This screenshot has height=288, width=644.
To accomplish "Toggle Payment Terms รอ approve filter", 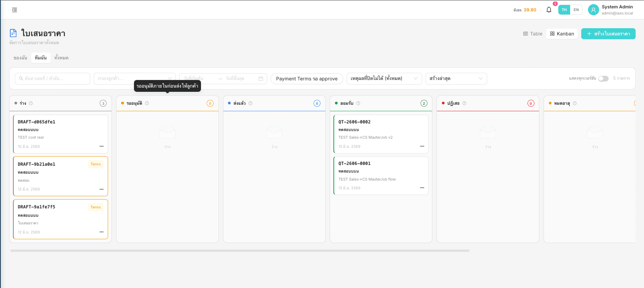I will click(x=307, y=79).
